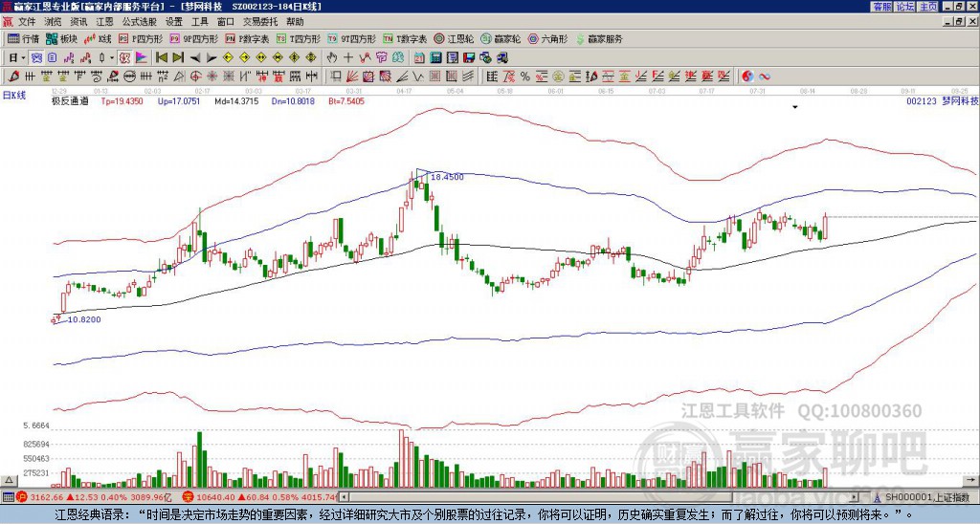This screenshot has width=980, height=524.
Task: Open the 9T四方形 tool
Action: [351, 38]
